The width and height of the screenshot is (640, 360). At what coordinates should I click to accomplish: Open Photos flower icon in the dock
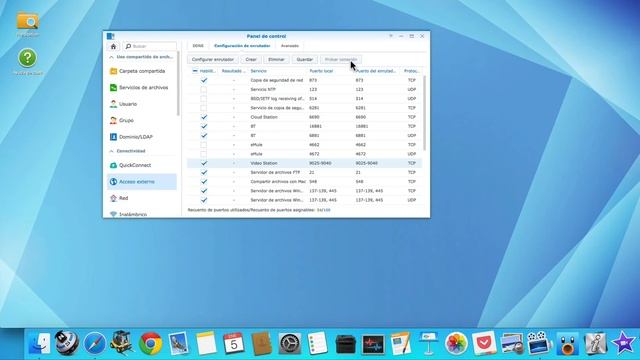(456, 343)
